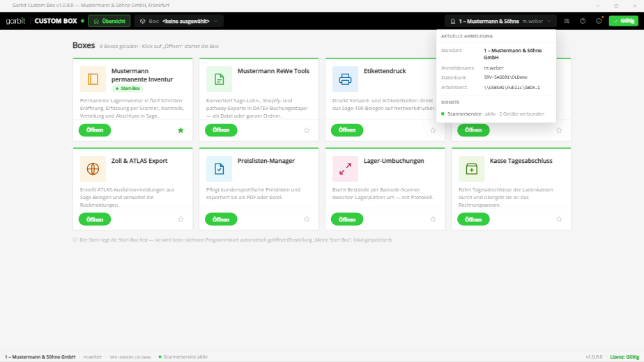644x362 pixels.
Task: Unset Mustermann permanente Inventur as start box
Action: coord(181,130)
